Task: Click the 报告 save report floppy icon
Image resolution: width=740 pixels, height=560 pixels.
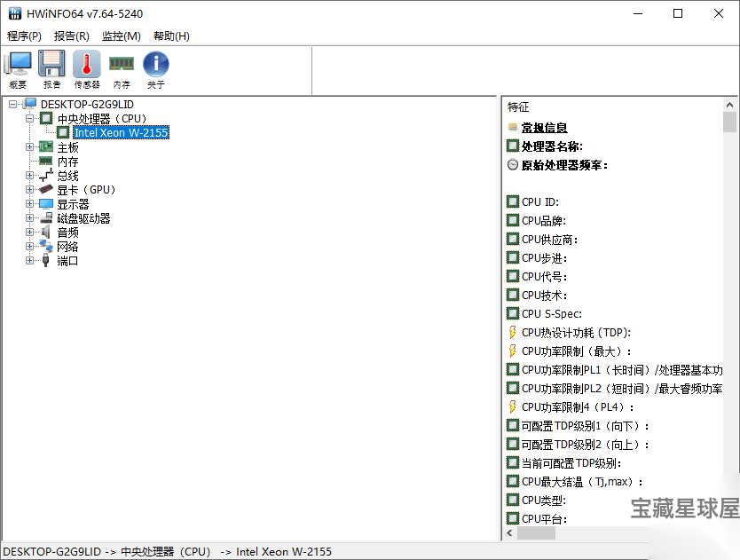Action: pyautogui.click(x=52, y=69)
